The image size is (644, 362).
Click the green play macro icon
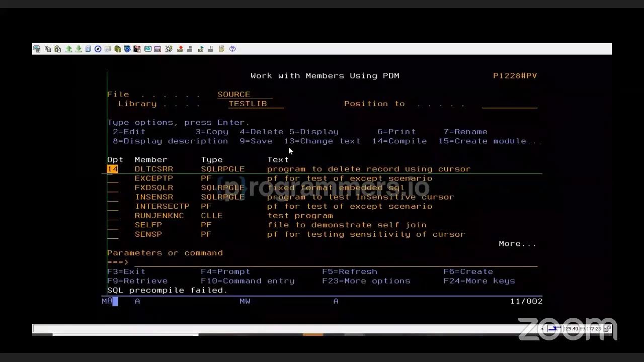tap(201, 49)
